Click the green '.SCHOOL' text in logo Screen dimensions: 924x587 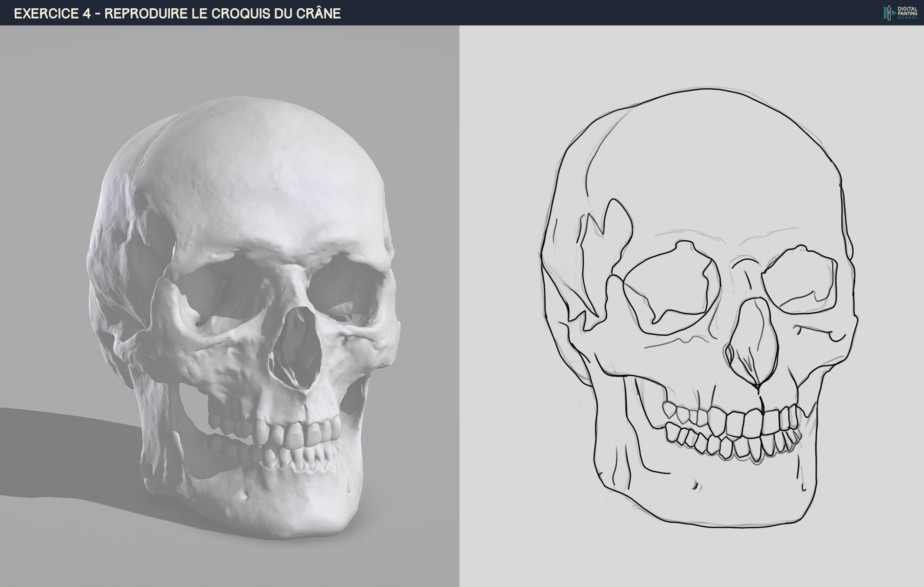click(x=907, y=18)
